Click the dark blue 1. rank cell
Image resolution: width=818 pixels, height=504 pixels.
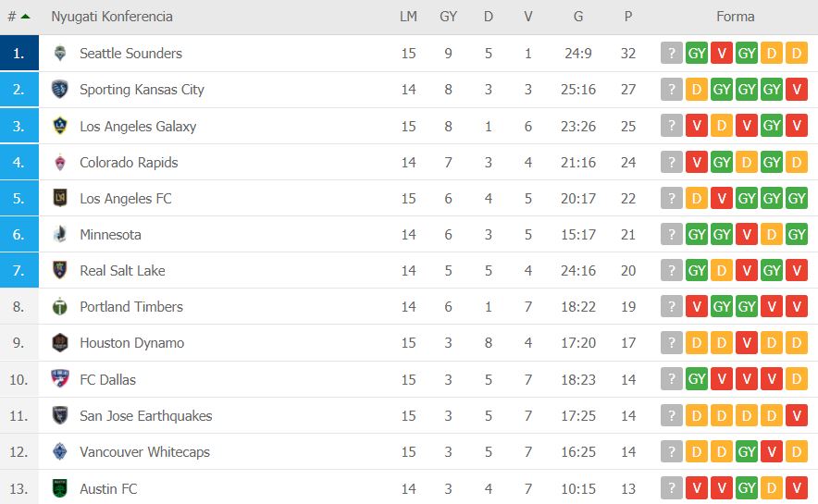coord(19,53)
